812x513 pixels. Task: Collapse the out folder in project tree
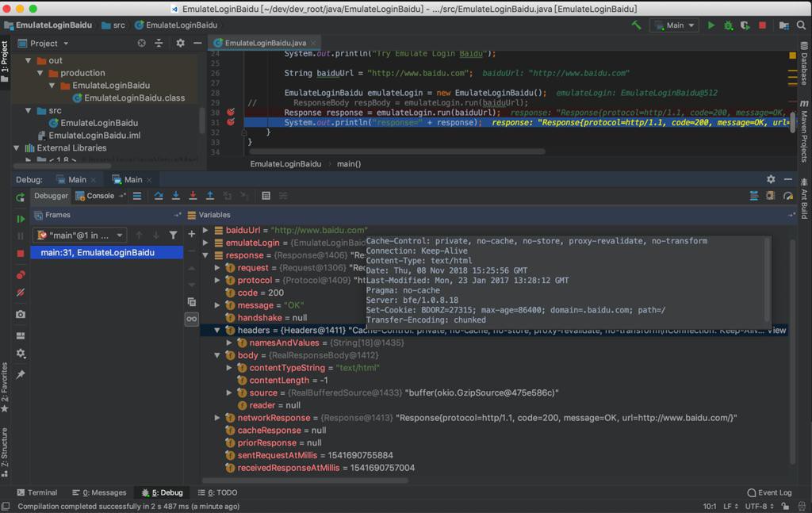(28, 60)
